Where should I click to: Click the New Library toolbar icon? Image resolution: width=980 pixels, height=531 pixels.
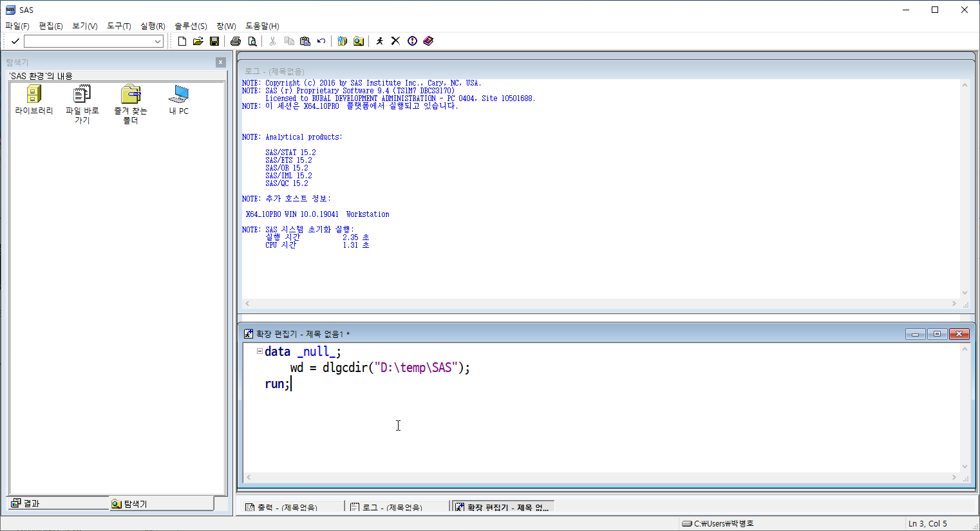343,41
